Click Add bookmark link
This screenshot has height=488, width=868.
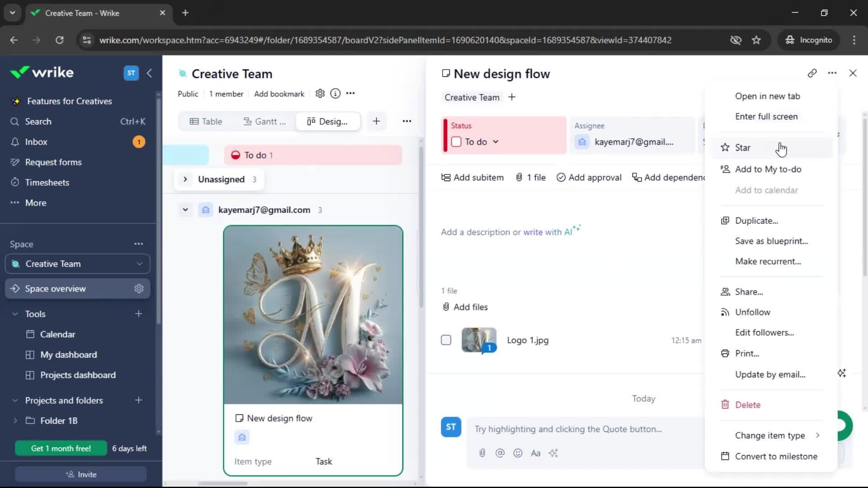pos(279,94)
